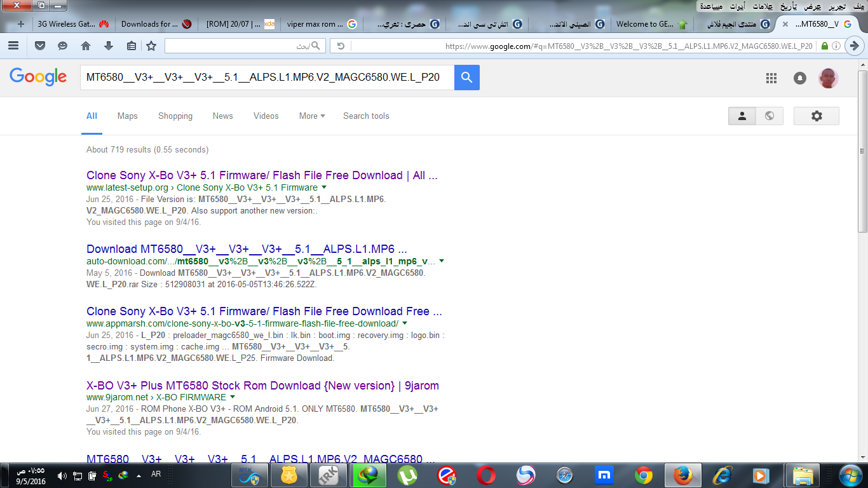Show site information via the info icon
868x488 pixels.
tap(836, 46)
